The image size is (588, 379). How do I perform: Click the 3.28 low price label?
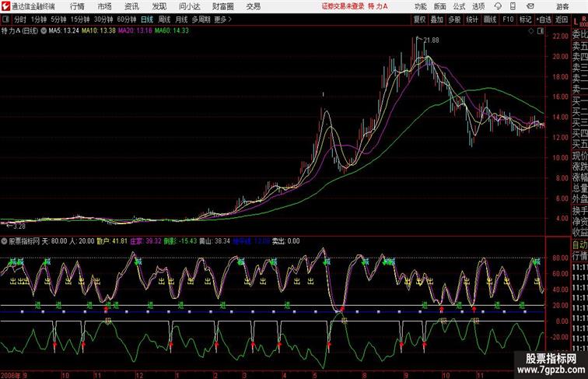pyautogui.click(x=19, y=226)
